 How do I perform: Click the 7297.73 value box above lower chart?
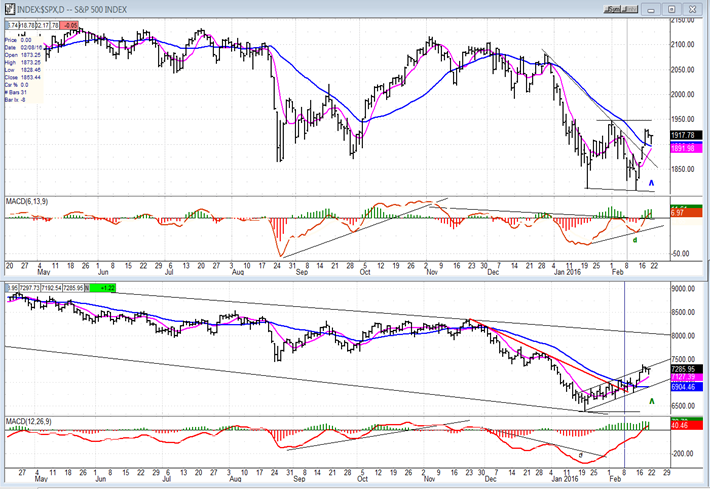[30, 288]
